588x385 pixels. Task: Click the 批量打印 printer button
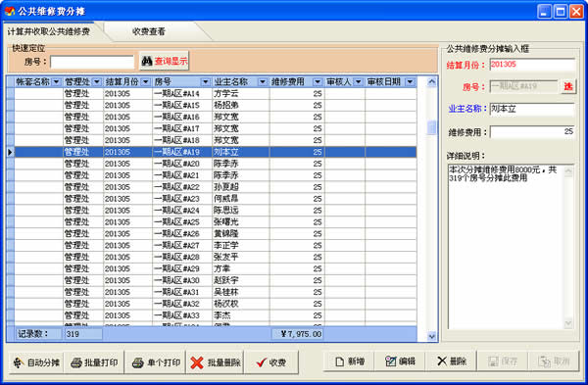(94, 362)
